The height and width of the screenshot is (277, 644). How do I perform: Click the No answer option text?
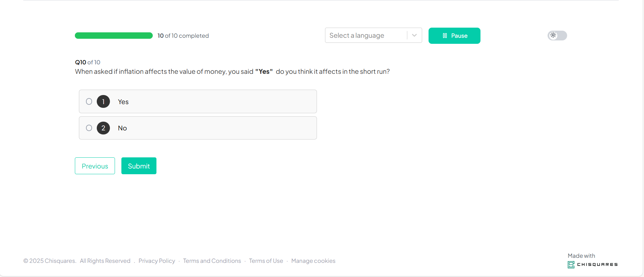tap(122, 128)
